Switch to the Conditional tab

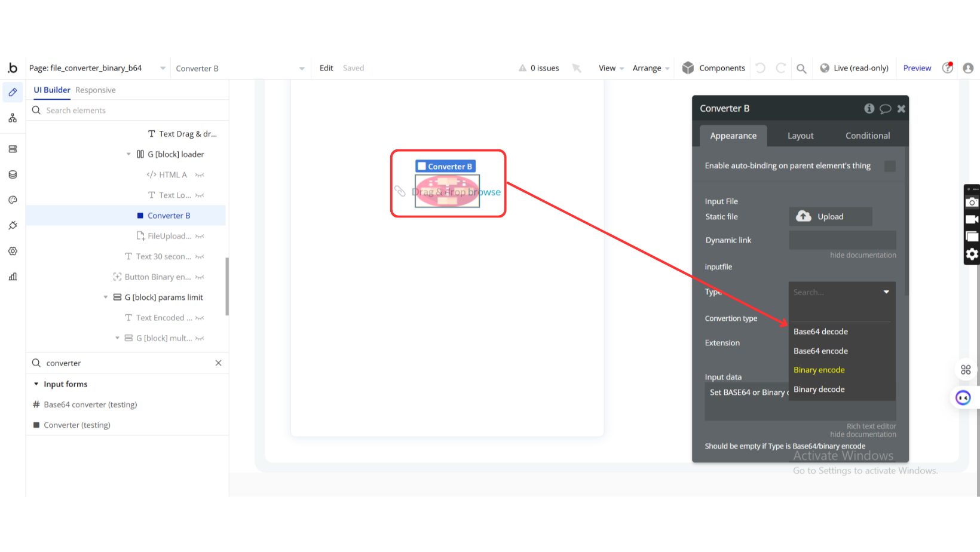[868, 136]
